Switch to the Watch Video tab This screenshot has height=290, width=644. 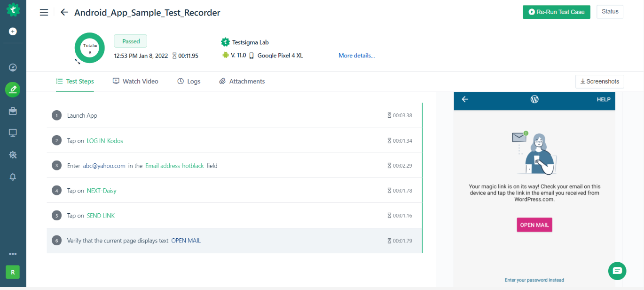click(135, 81)
